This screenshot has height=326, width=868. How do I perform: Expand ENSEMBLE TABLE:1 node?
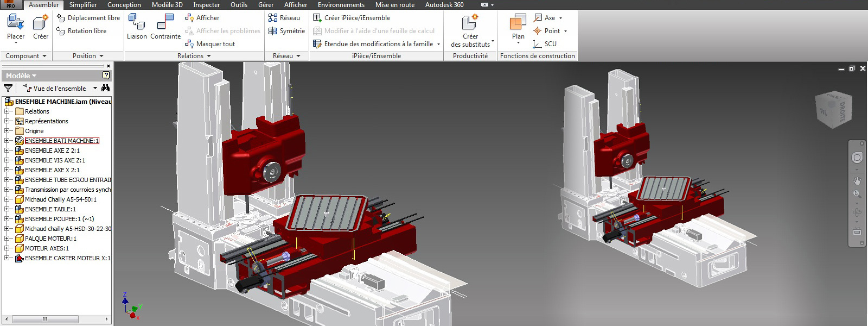7,209
